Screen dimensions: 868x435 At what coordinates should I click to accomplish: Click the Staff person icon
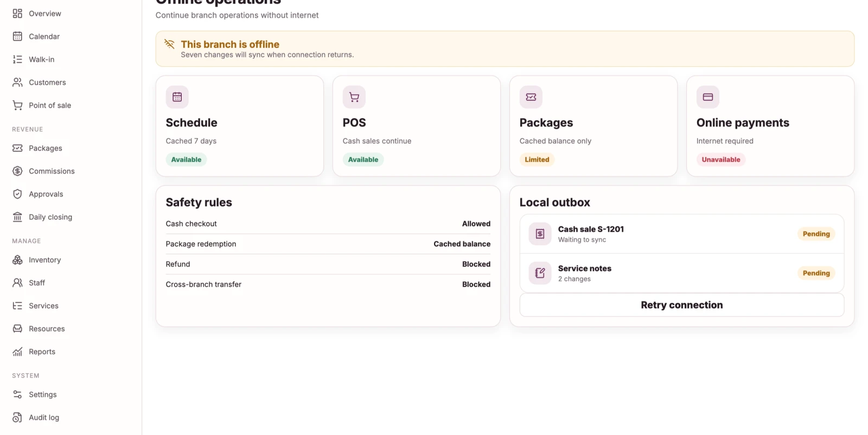click(17, 283)
